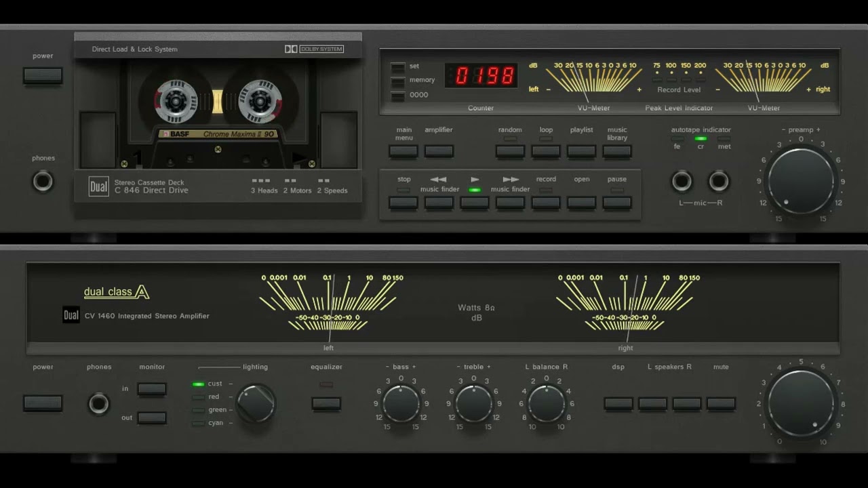This screenshot has width=868, height=488.
Task: Toggle the equalizer button
Action: tap(326, 403)
